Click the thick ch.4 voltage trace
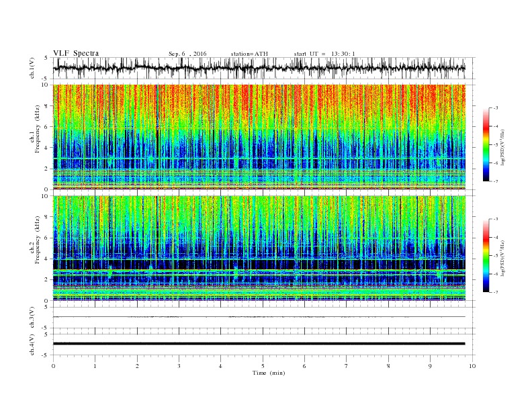 tap(259, 344)
